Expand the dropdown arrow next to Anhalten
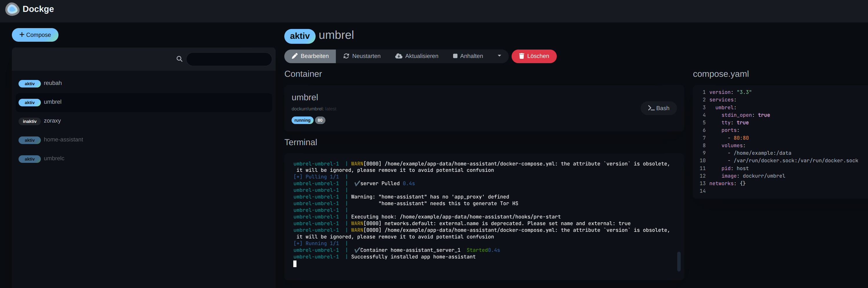The height and width of the screenshot is (288, 868). [x=499, y=56]
